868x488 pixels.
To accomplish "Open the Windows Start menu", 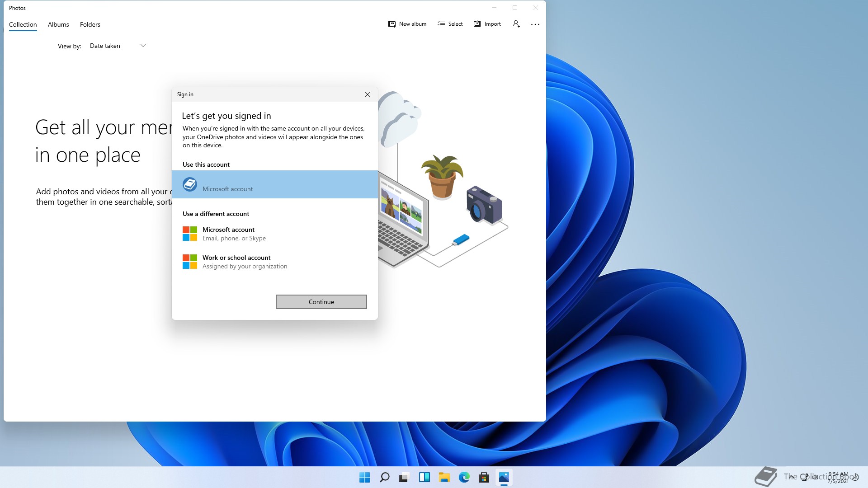I will click(364, 477).
